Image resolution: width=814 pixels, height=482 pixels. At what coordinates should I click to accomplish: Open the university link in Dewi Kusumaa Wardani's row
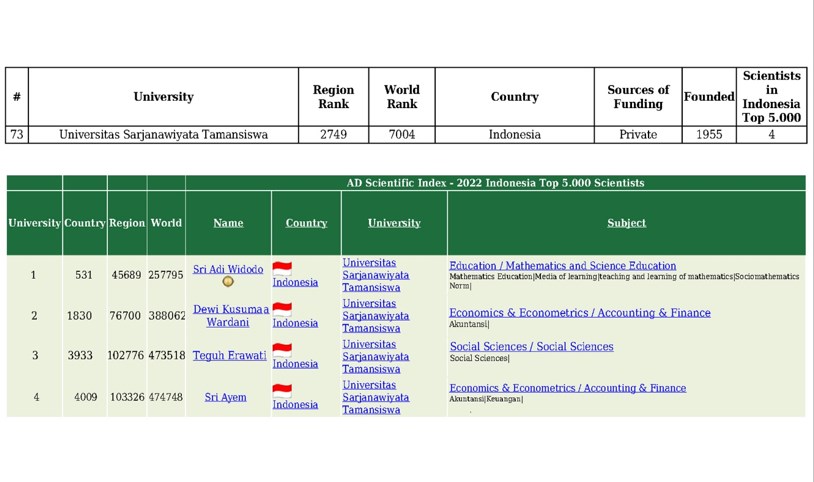point(376,316)
